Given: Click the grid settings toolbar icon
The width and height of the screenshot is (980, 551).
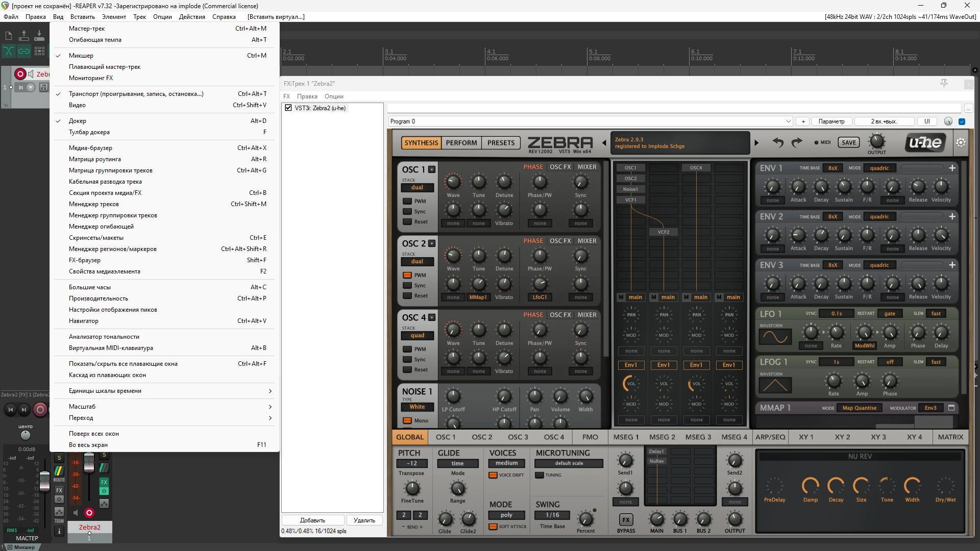Looking at the screenshot, I should coord(39,51).
